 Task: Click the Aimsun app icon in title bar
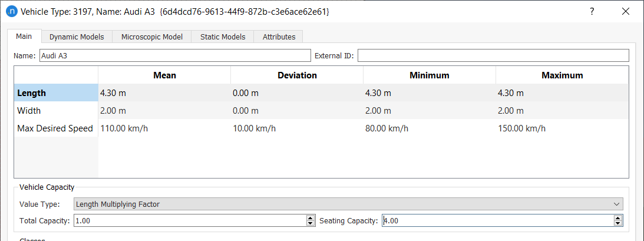tap(11, 11)
